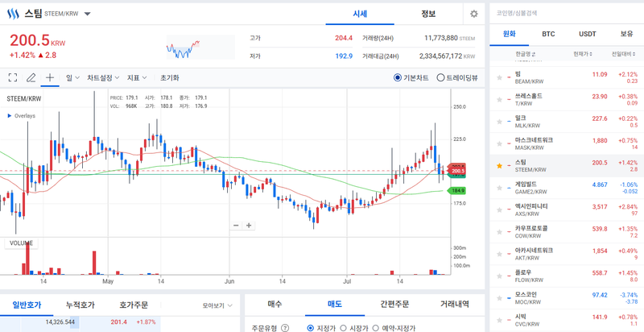Toggle fullscreen chart icon
This screenshot has width=644, height=332.
[13, 77]
